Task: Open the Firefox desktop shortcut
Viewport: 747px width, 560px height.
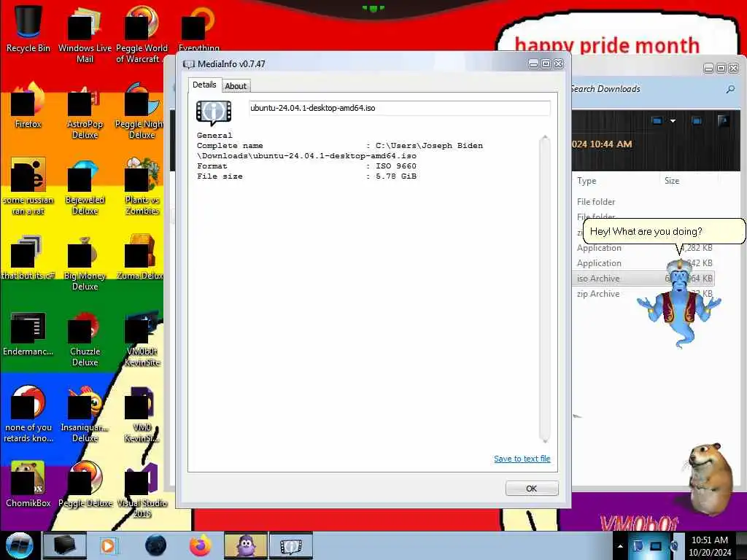Action: (x=28, y=105)
